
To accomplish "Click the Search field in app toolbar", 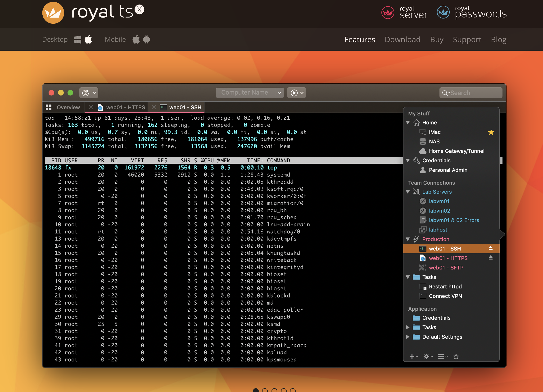I will pyautogui.click(x=471, y=93).
